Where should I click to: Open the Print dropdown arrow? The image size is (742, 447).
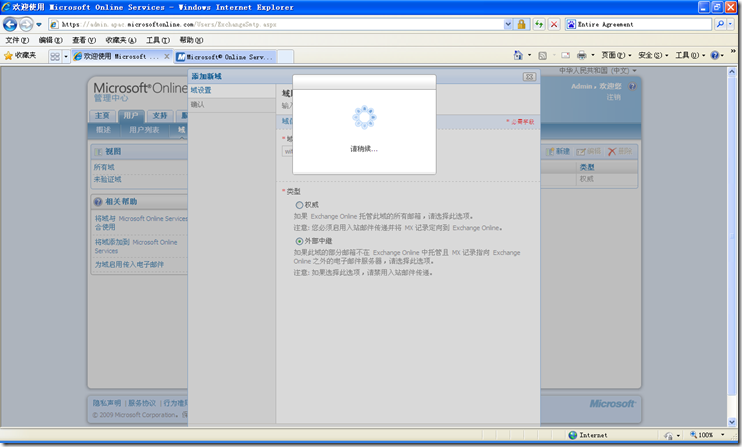(592, 55)
